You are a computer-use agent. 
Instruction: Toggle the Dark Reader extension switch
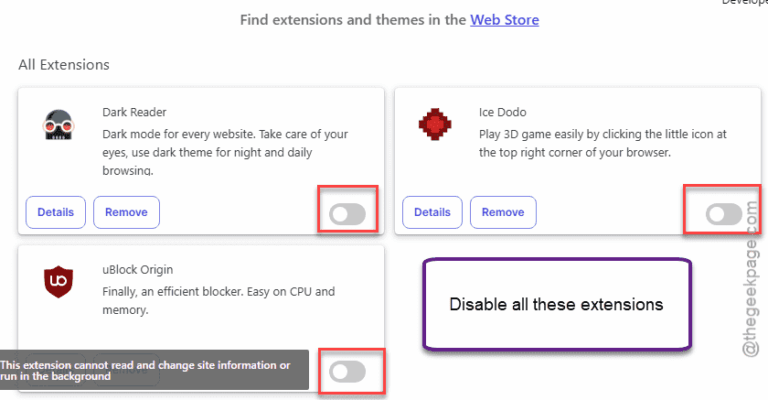click(x=348, y=213)
